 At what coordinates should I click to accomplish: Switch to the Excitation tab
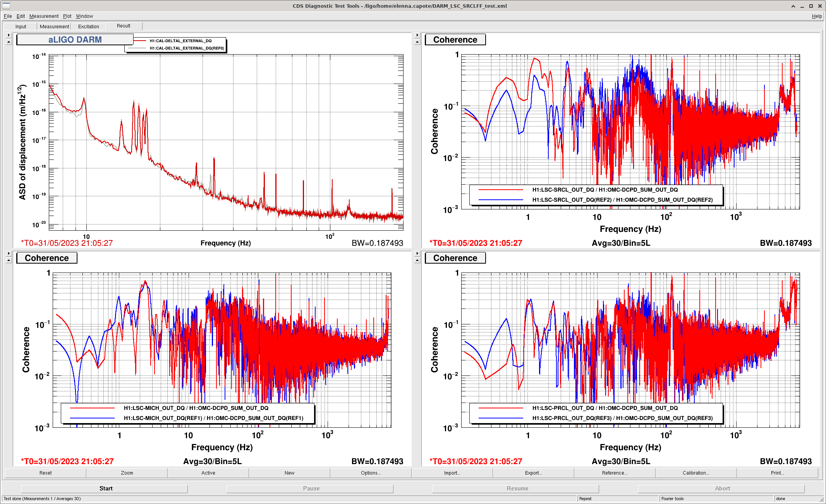pos(88,27)
